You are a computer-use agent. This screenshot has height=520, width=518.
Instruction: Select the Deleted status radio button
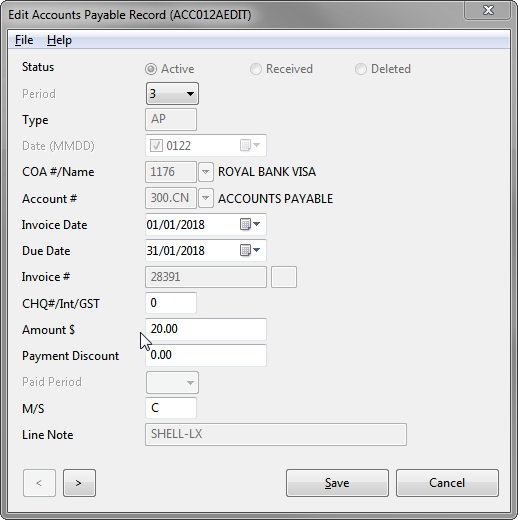pos(361,69)
